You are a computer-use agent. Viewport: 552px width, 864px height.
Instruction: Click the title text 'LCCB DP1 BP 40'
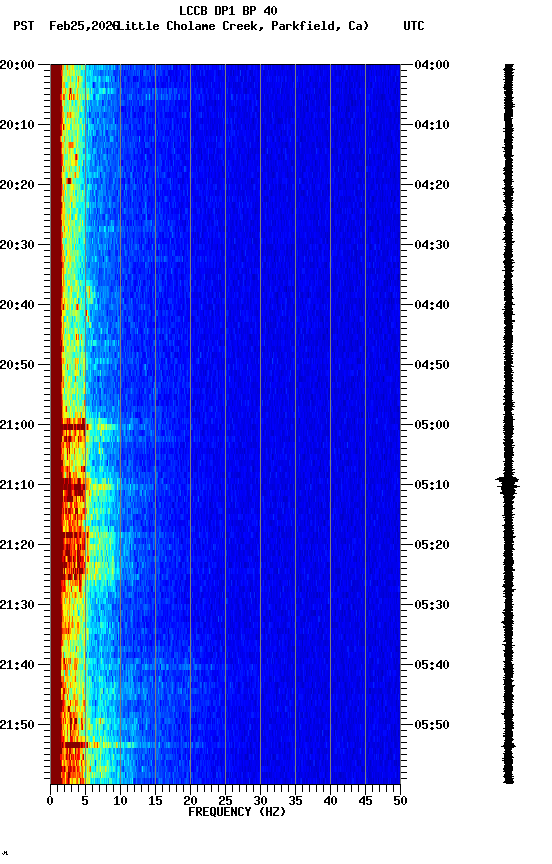[x=228, y=10]
